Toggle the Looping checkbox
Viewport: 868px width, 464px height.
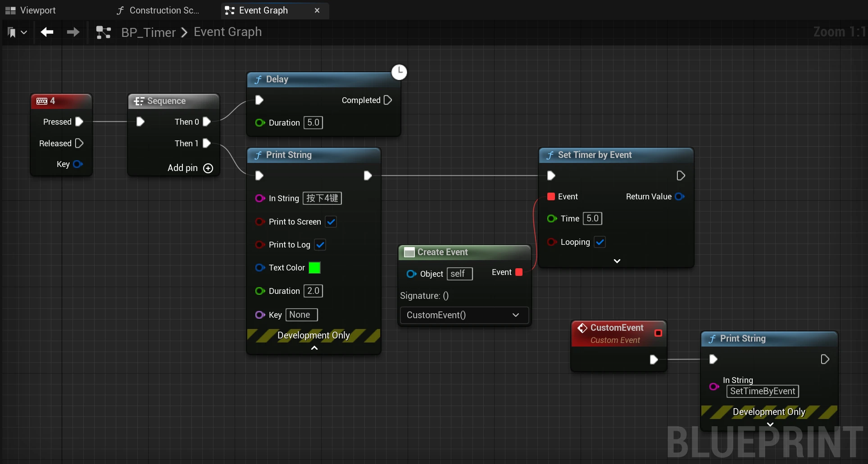click(600, 242)
